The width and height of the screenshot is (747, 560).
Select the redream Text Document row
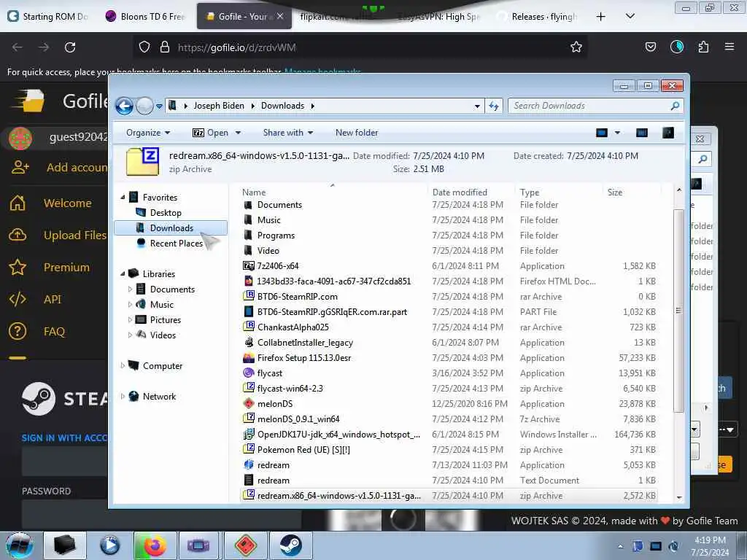click(449, 480)
